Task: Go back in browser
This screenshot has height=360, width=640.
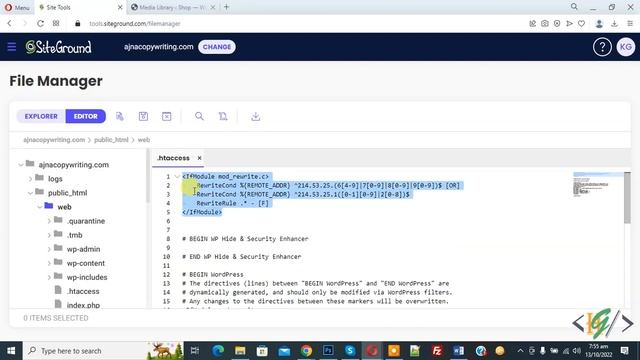Action: [x=9, y=24]
